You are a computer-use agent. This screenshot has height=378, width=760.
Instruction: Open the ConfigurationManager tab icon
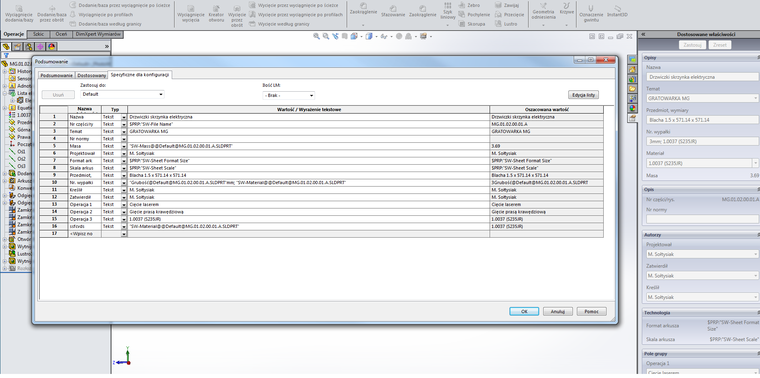(x=29, y=47)
